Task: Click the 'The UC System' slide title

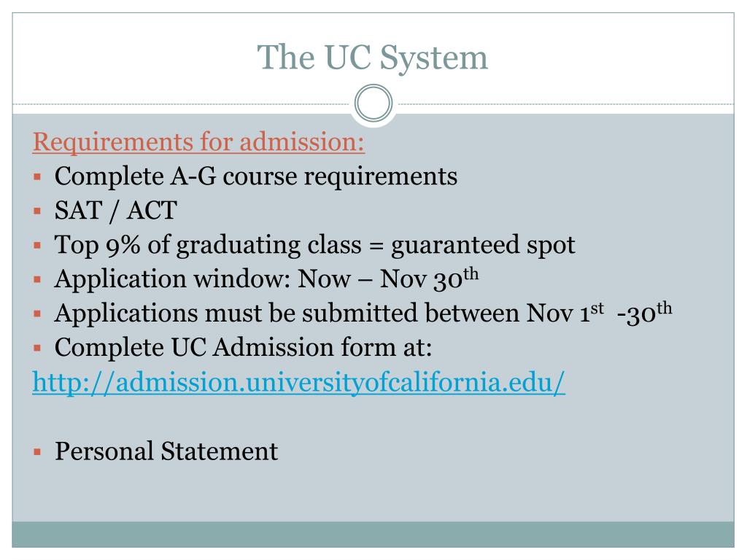Action: click(373, 57)
